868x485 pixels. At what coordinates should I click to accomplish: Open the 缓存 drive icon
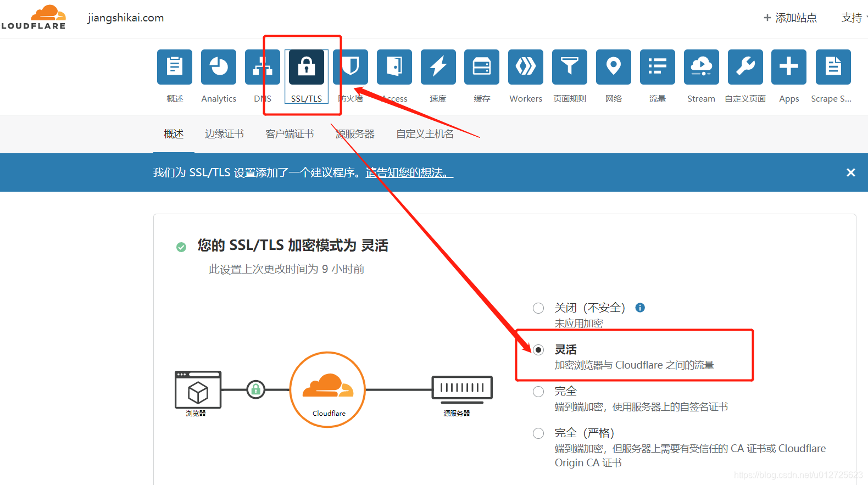click(x=482, y=67)
